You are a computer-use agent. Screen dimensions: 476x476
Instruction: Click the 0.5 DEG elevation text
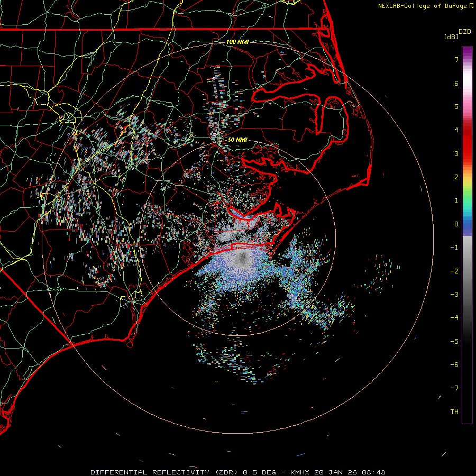point(260,472)
